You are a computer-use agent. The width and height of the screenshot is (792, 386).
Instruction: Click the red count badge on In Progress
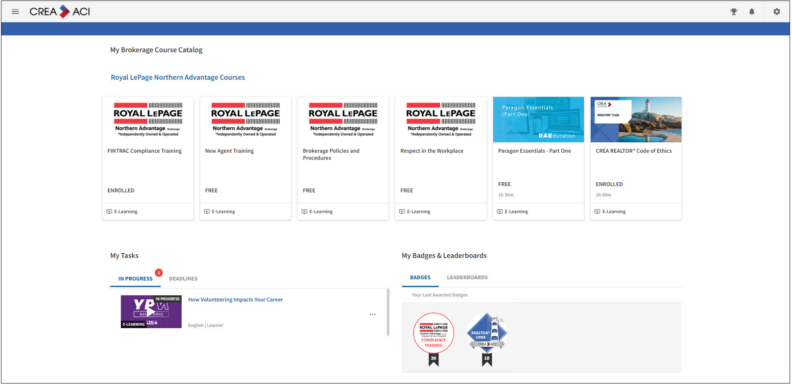pyautogui.click(x=159, y=273)
